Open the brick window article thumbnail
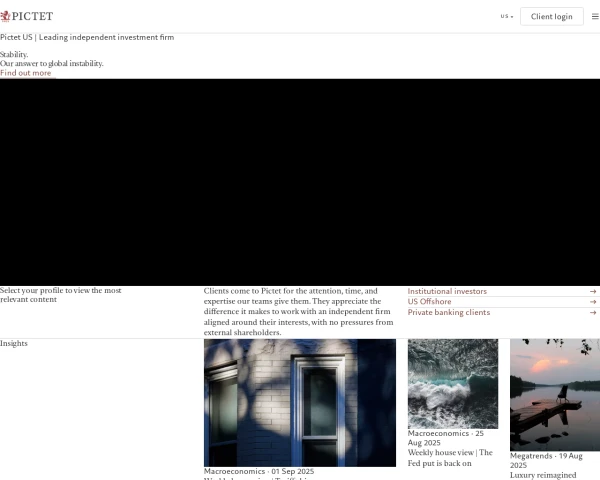This screenshot has height=480, width=600. pos(300,403)
